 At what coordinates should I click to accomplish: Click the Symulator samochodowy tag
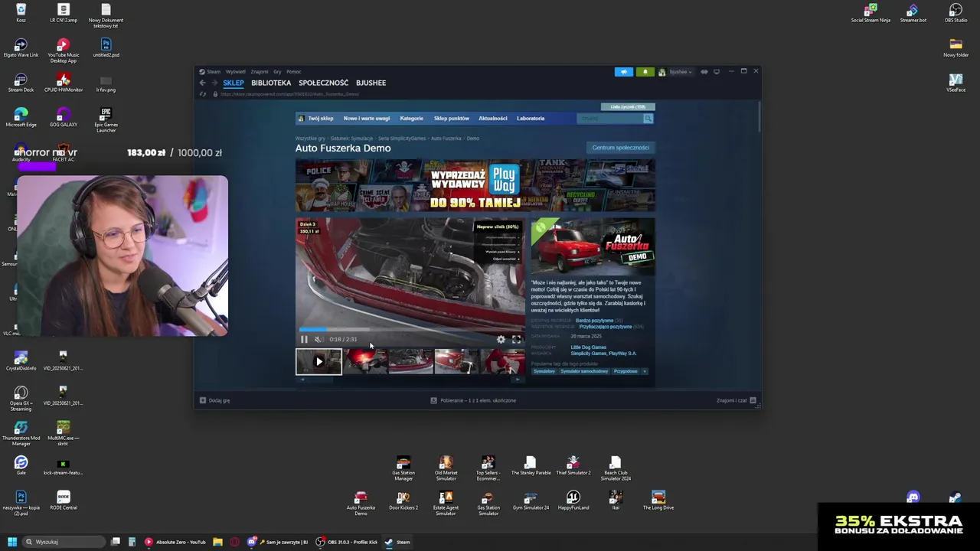coord(584,371)
